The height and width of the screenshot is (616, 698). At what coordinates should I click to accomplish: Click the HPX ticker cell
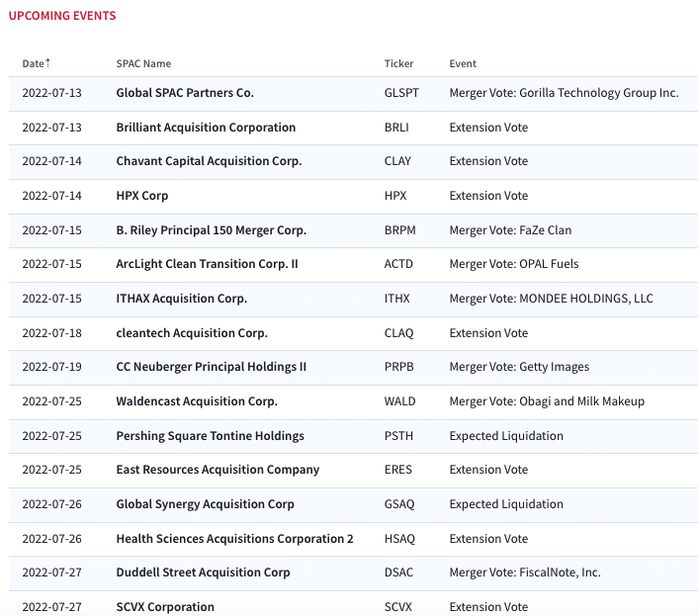pyautogui.click(x=395, y=196)
